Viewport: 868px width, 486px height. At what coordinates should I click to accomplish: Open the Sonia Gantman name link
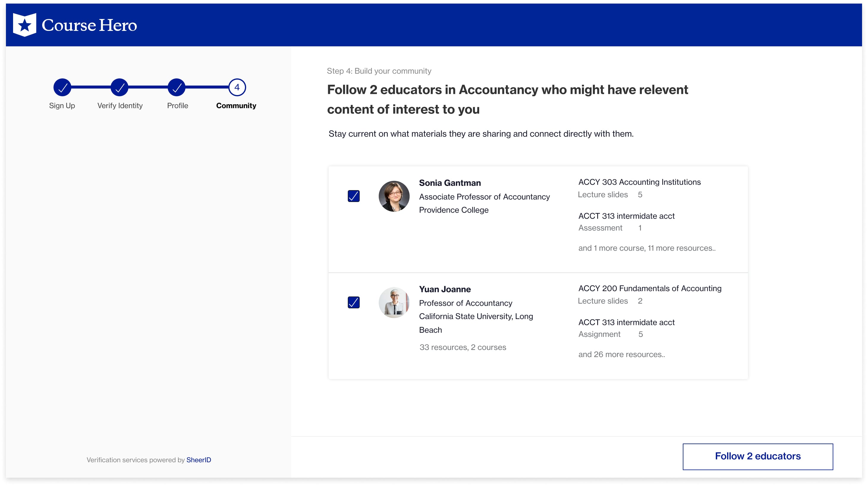pos(449,183)
